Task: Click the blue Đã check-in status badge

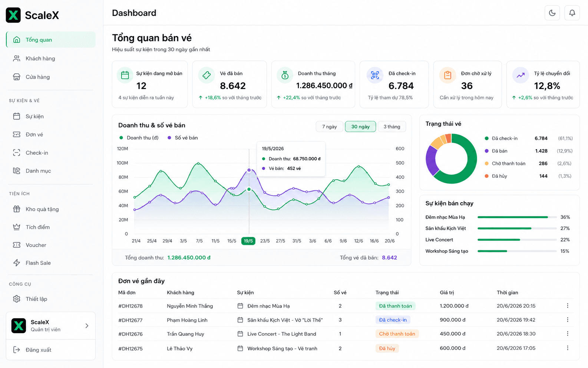Action: [x=393, y=320]
